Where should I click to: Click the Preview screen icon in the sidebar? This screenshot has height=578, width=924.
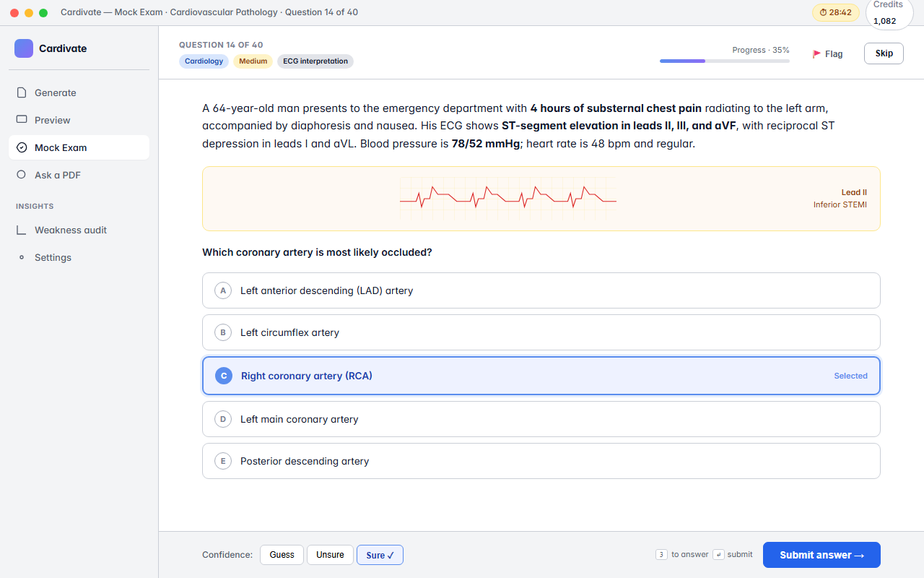[22, 120]
